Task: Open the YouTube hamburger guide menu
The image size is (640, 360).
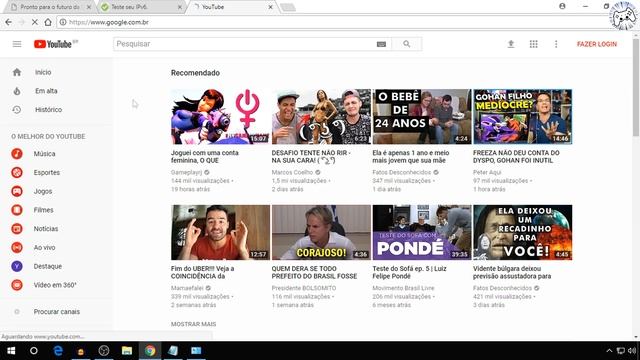Action: tap(17, 44)
